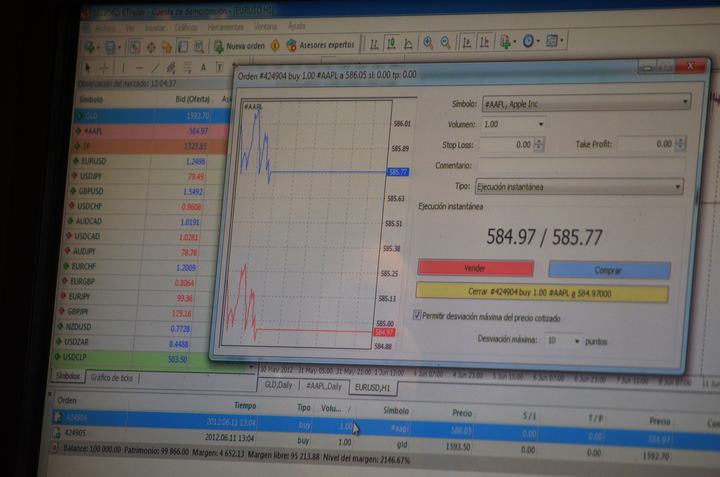Toggle 'Permitir desviación máxima del precio cotizado' checkbox
The height and width of the screenshot is (477, 720).
coord(418,316)
